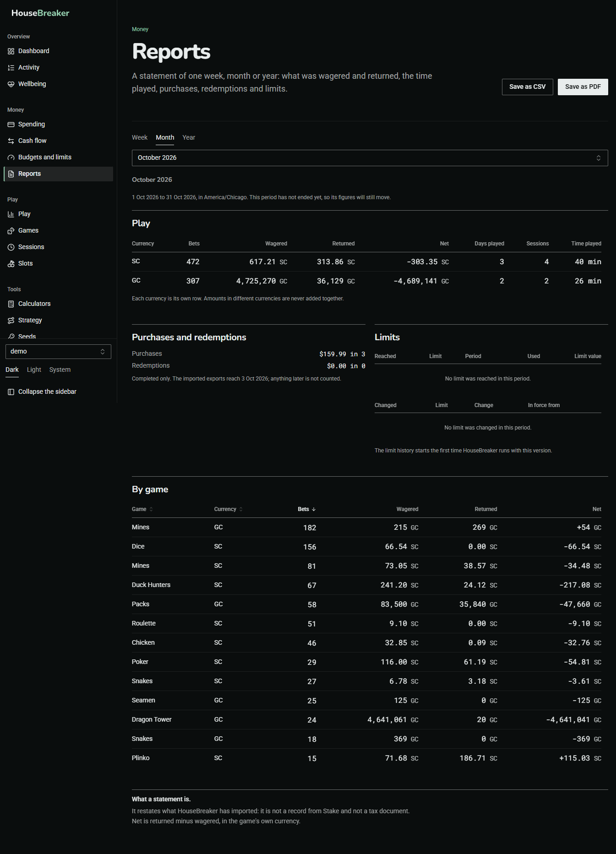Switch theme to Light

coord(34,370)
